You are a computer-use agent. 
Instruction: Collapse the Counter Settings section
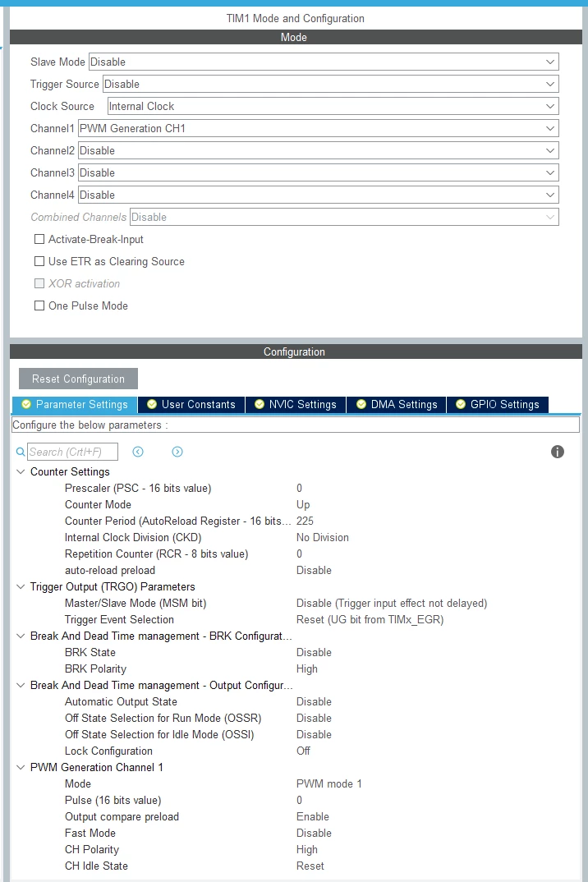pos(21,471)
